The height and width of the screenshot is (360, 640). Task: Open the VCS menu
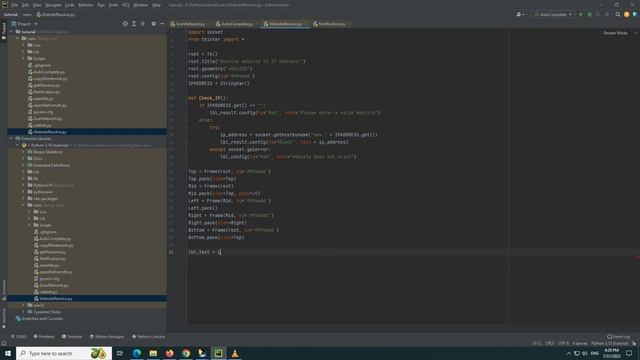pos(126,5)
